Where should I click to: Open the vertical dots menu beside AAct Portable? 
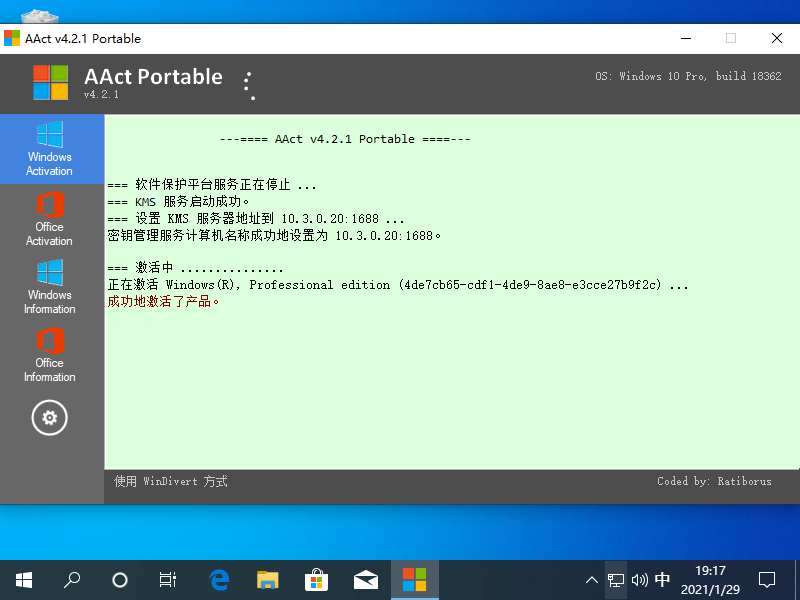pyautogui.click(x=248, y=84)
